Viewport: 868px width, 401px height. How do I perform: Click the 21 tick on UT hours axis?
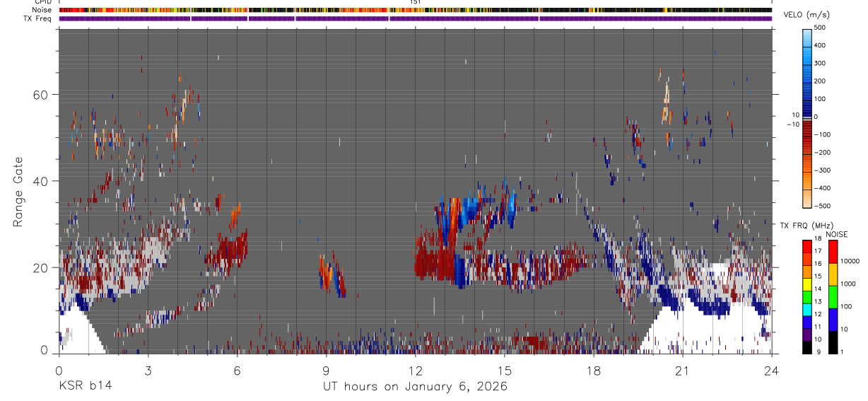(x=683, y=370)
